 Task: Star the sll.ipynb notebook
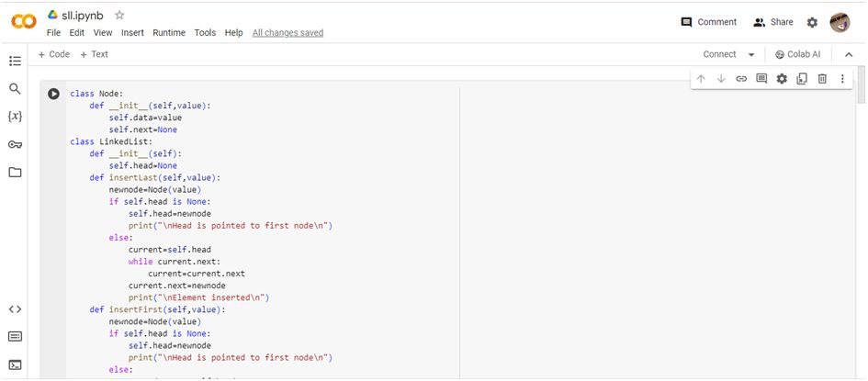[x=119, y=16]
